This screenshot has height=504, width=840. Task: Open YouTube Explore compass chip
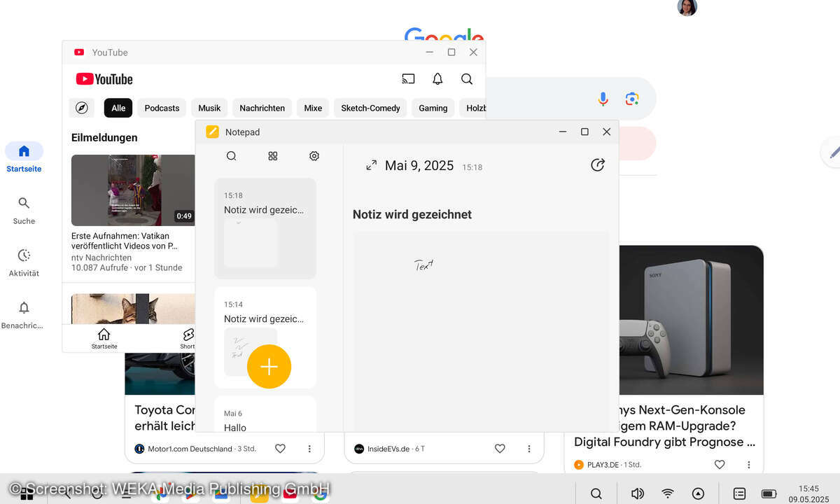click(x=82, y=108)
